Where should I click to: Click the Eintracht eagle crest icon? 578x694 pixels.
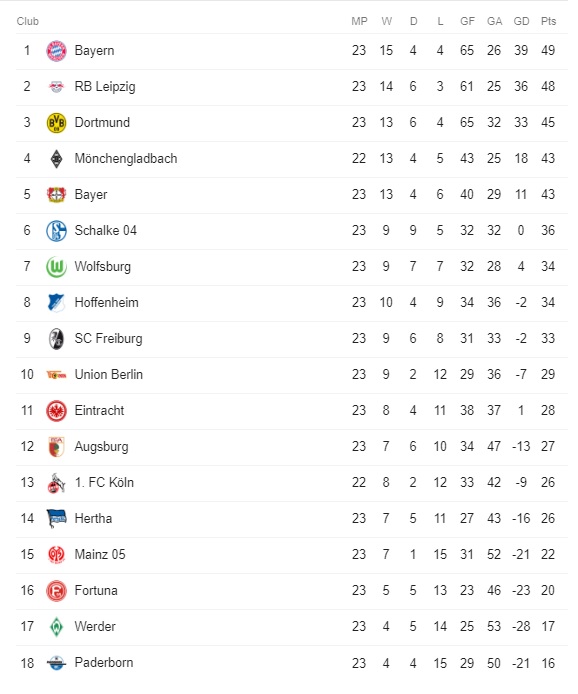pos(56,411)
